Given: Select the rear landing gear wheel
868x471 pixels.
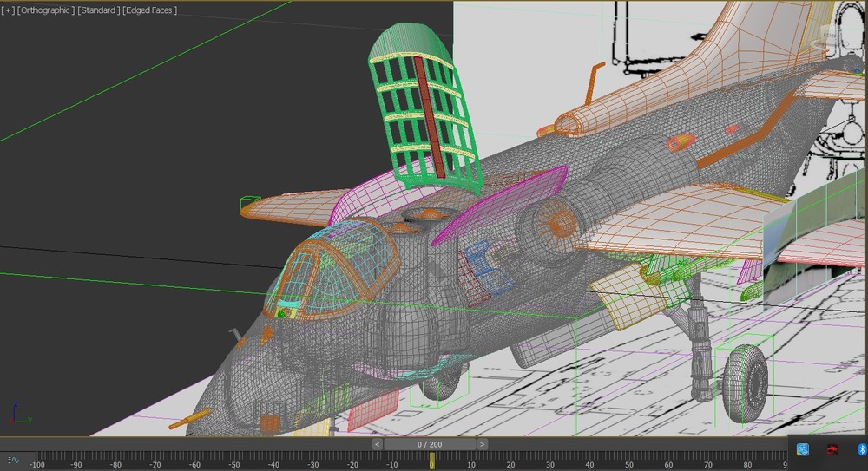Looking at the screenshot, I should tap(746, 383).
